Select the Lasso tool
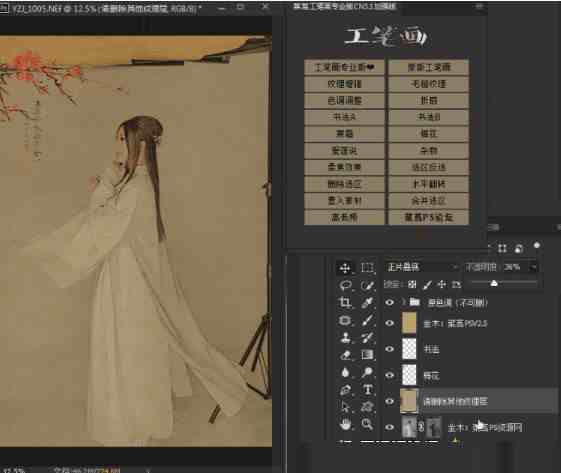 pyautogui.click(x=345, y=285)
